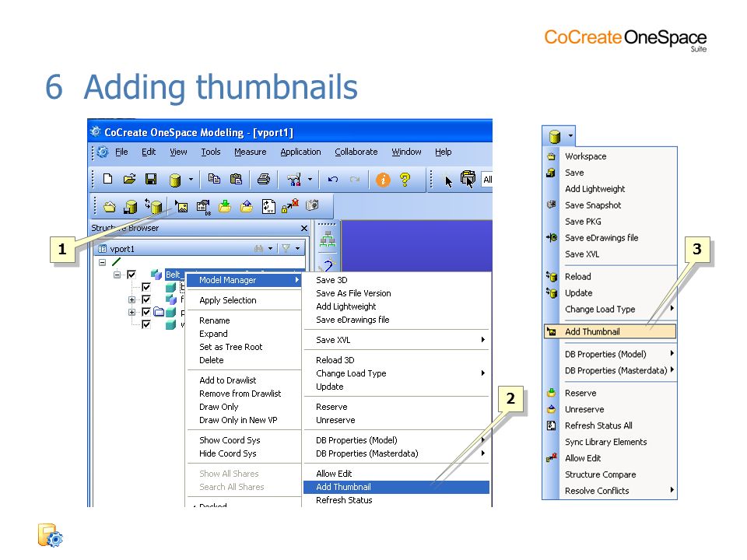The height and width of the screenshot is (560, 747).
Task: Click the yellow question mark Help icon
Action: pos(405,180)
